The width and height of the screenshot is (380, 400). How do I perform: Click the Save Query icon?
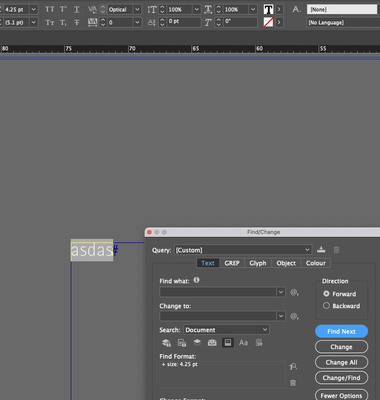pyautogui.click(x=321, y=249)
